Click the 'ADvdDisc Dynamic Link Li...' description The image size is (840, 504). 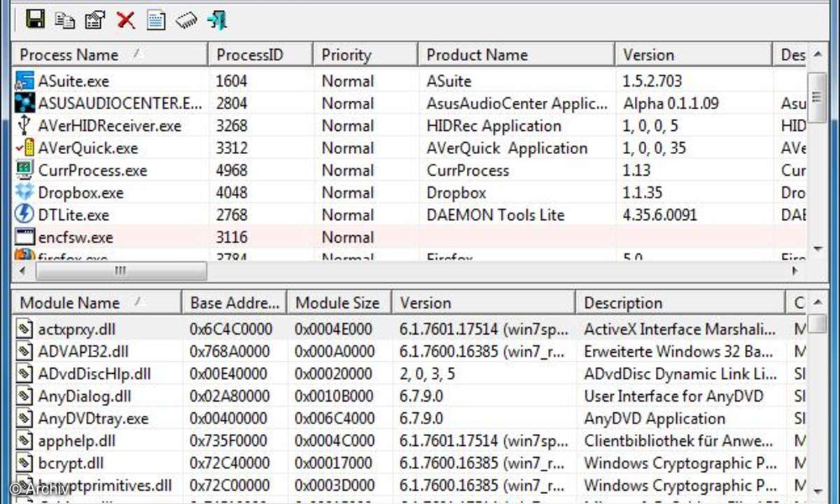click(680, 374)
